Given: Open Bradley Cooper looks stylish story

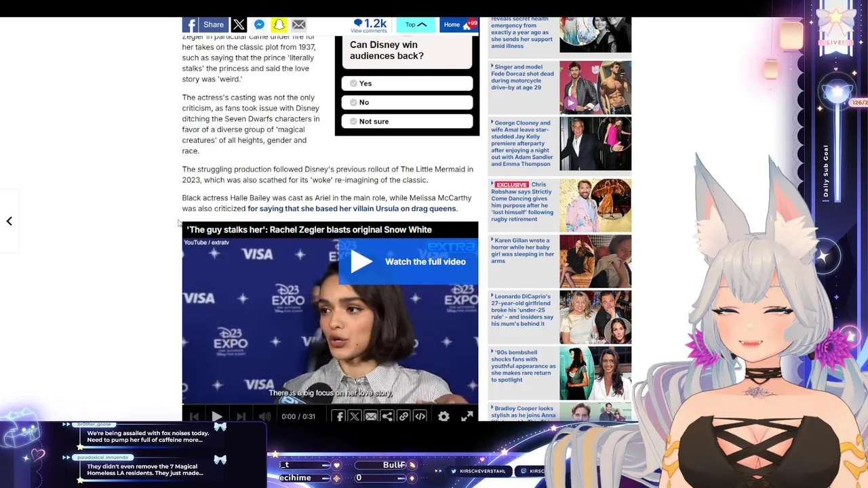Looking at the screenshot, I should pyautogui.click(x=523, y=412).
